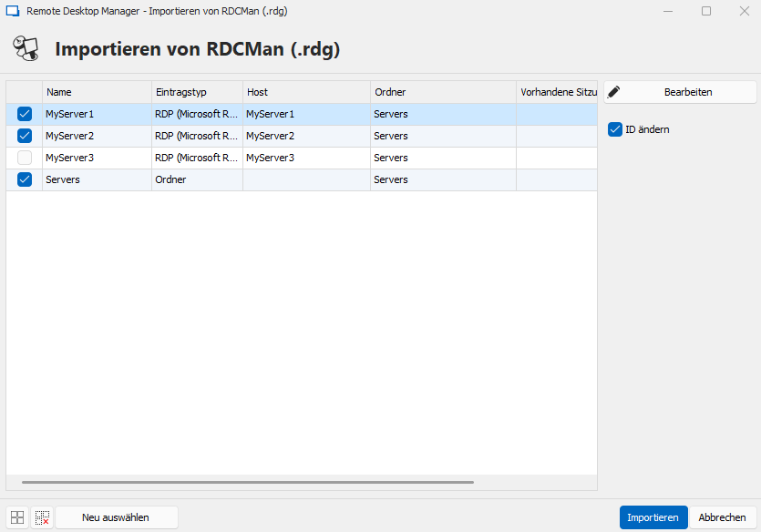Image resolution: width=761 pixels, height=532 pixels.
Task: Check the MyServer3 row checkbox
Action: tap(25, 158)
